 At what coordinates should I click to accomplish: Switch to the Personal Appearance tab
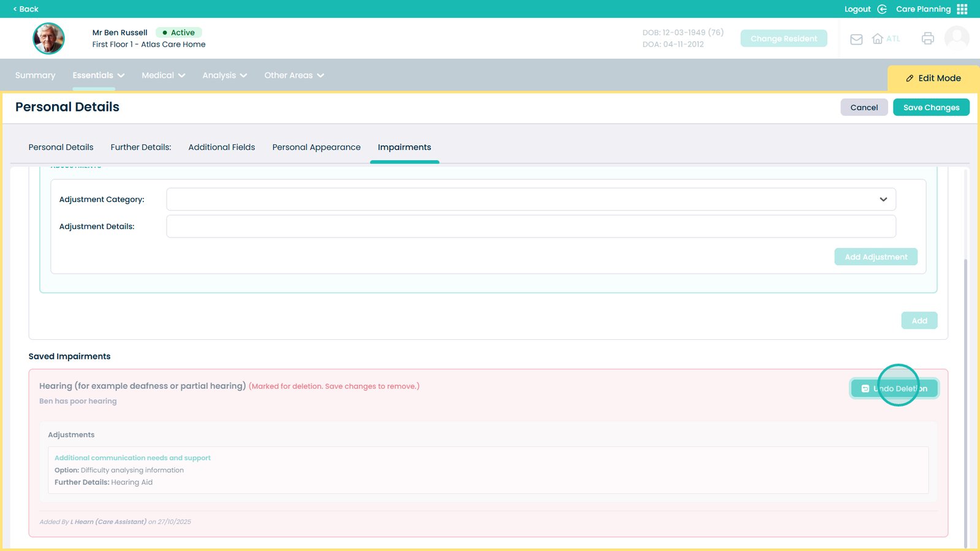click(316, 148)
